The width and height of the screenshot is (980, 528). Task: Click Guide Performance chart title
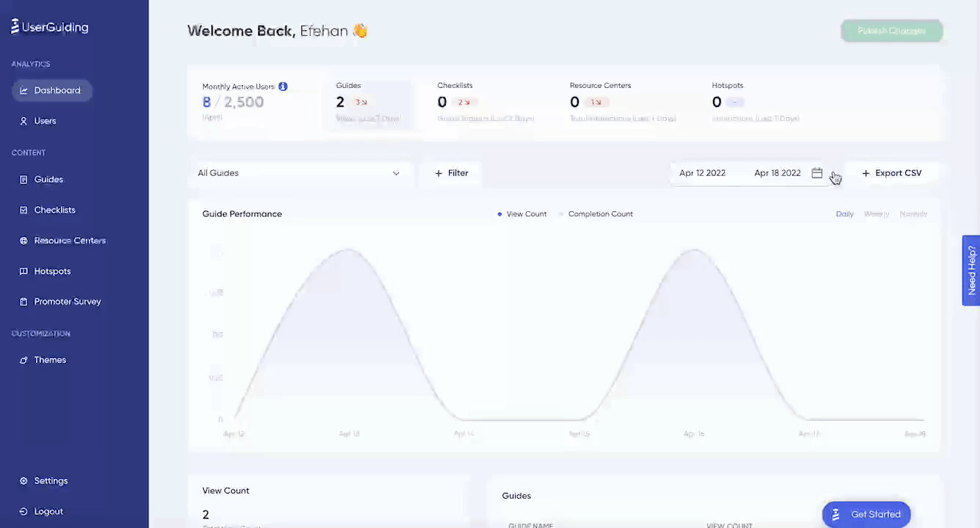click(x=242, y=214)
